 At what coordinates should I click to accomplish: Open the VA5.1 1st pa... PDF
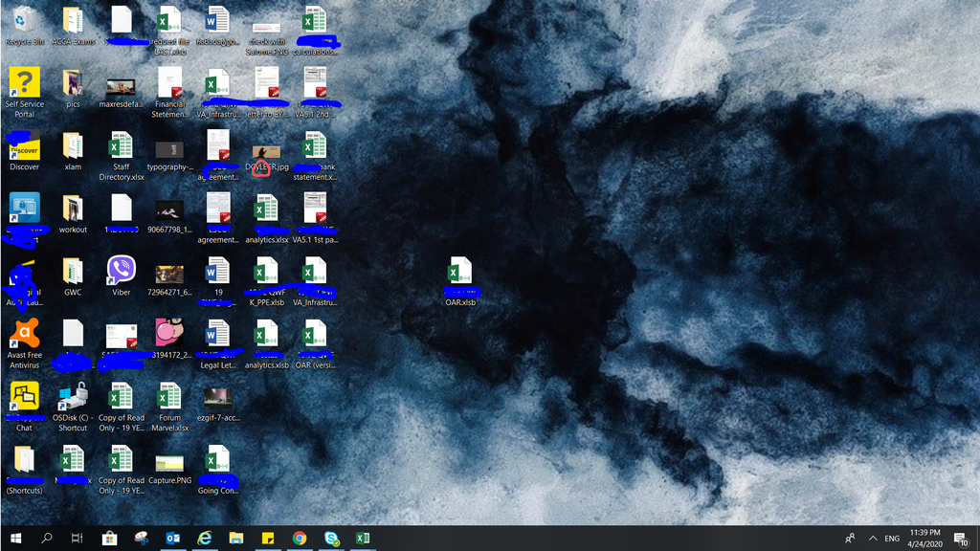[x=315, y=218]
